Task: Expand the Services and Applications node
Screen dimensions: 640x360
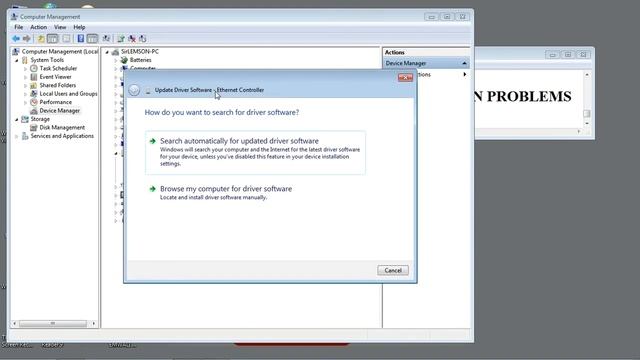Action: [17, 136]
